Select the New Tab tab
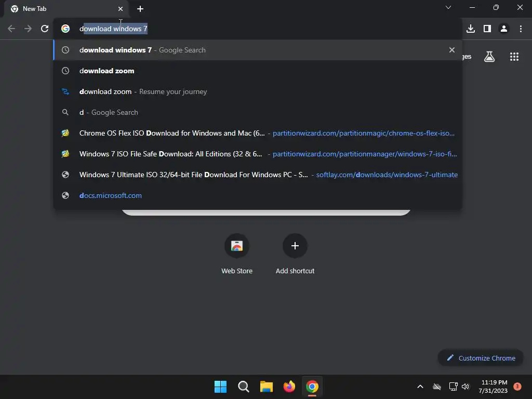 point(67,9)
